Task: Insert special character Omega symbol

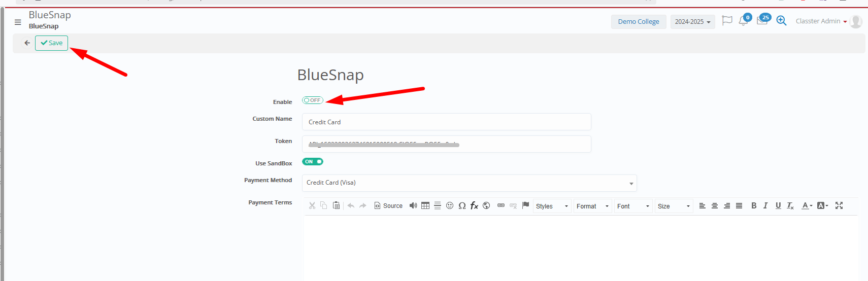Action: [462, 205]
